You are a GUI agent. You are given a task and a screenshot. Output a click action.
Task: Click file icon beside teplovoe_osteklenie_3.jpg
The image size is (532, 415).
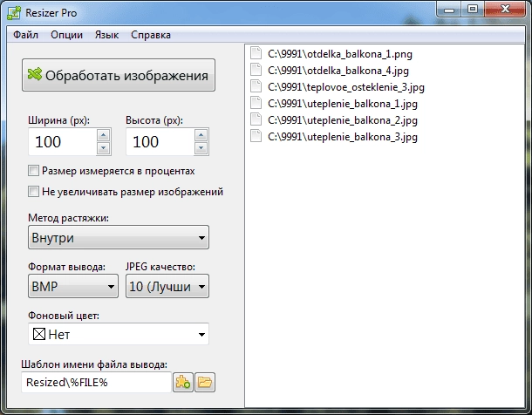click(256, 86)
